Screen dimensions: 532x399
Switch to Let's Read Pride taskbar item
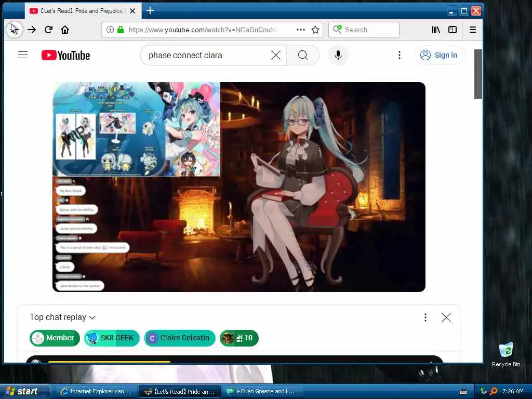[x=180, y=391]
